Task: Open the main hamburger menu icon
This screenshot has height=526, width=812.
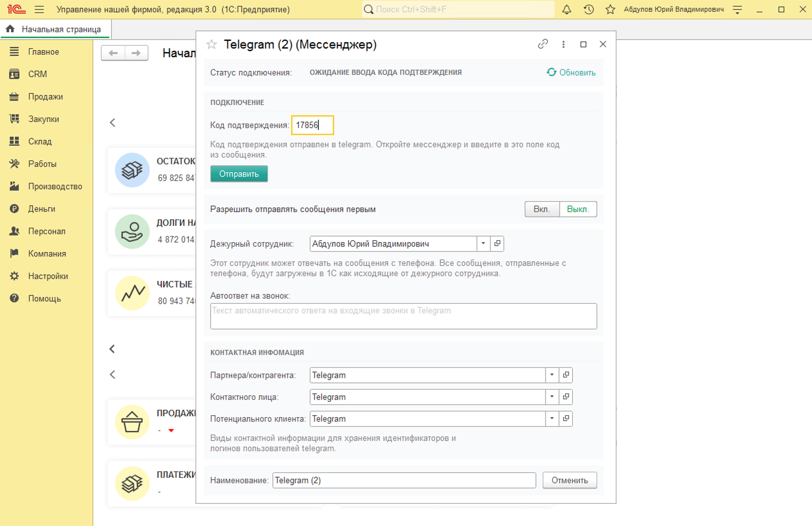Action: pyautogui.click(x=39, y=10)
